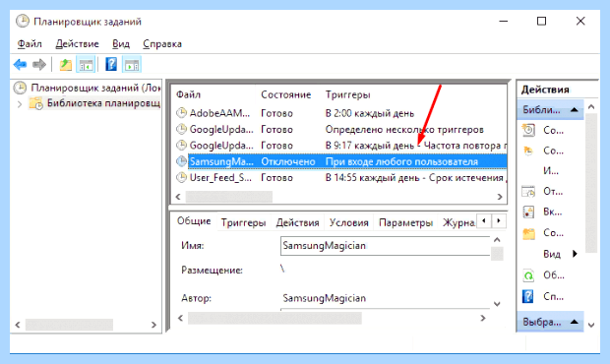610x364 pixels.
Task: Open help via the blue question mark toolbar icon
Action: (x=111, y=65)
